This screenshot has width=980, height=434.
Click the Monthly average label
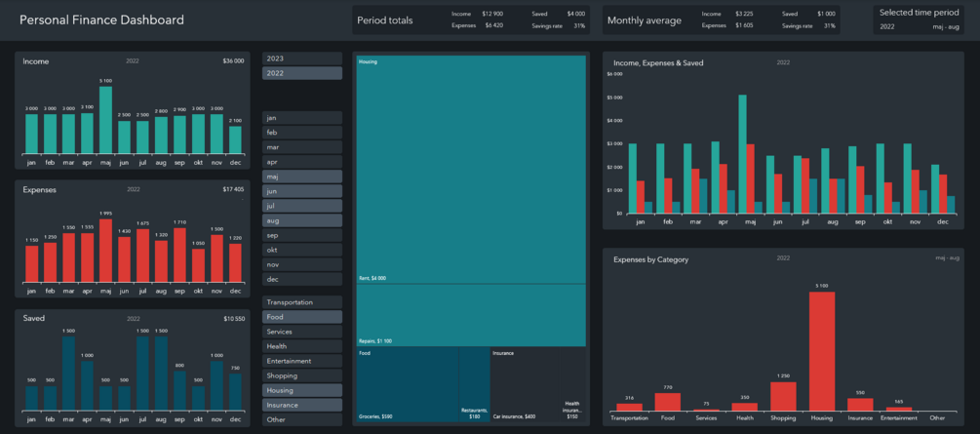[645, 20]
